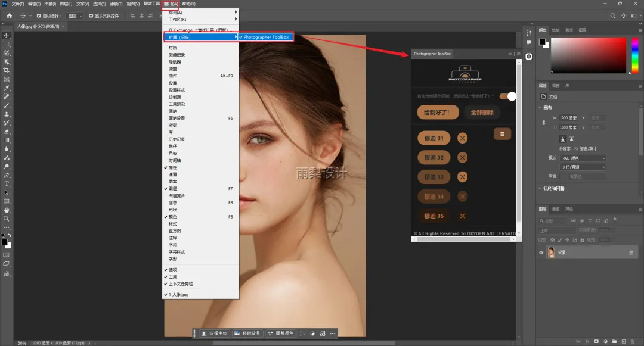644x346 pixels.
Task: Toggle the 自动选择 checkbox
Action: 39,15
